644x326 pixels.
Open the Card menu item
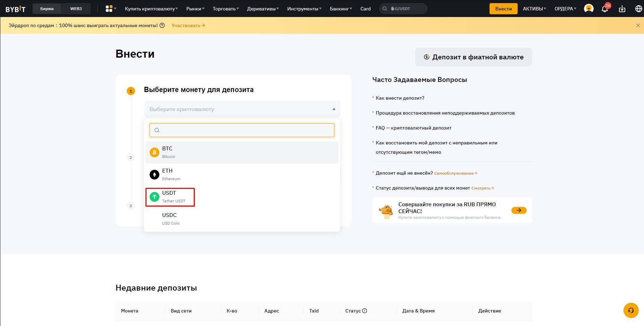(366, 9)
